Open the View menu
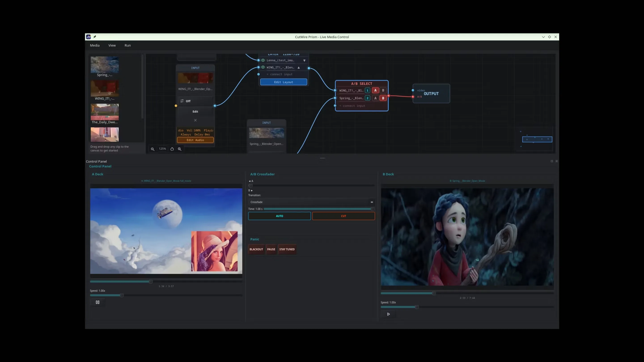Viewport: 644px width, 362px height. (112, 45)
